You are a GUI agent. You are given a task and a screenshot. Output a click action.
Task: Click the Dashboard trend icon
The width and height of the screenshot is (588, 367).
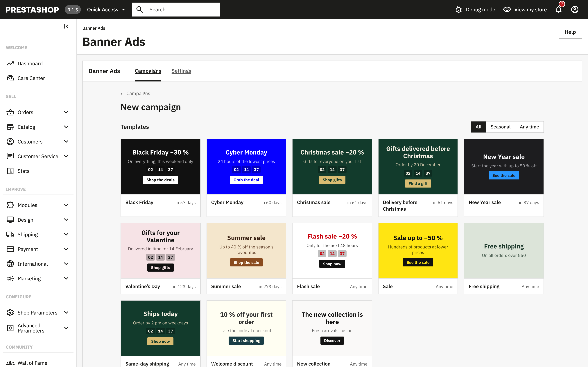[10, 64]
